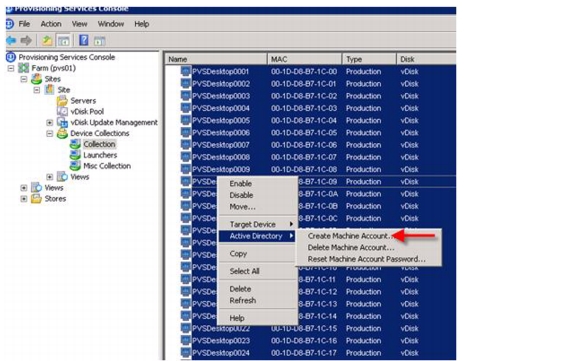The image size is (576, 361).
Task: Click the Misc Collection icon
Action: [x=75, y=166]
